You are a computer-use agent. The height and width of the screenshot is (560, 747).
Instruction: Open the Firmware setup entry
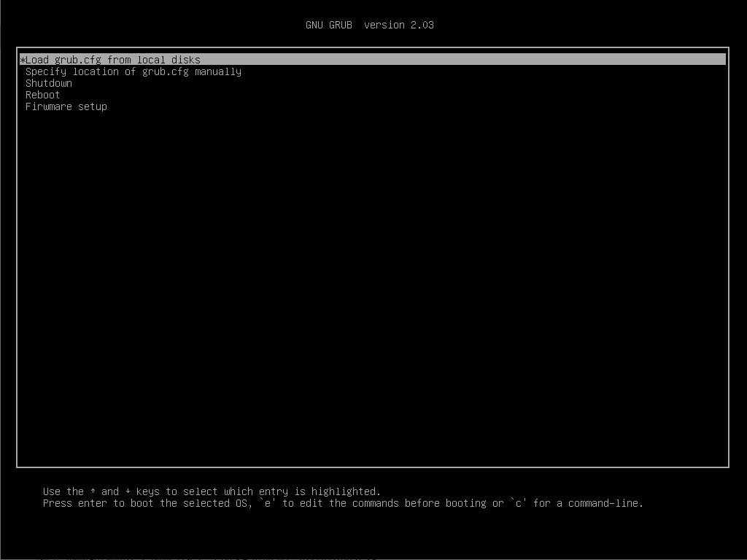[66, 106]
